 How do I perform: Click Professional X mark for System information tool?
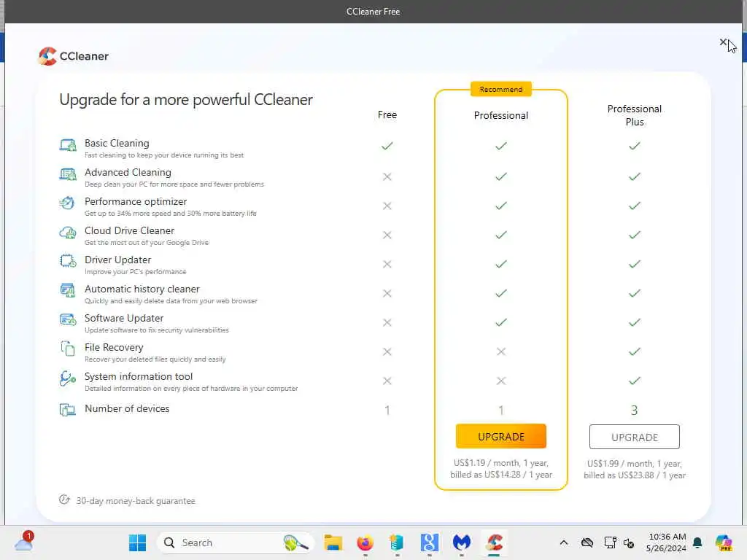[x=500, y=381]
